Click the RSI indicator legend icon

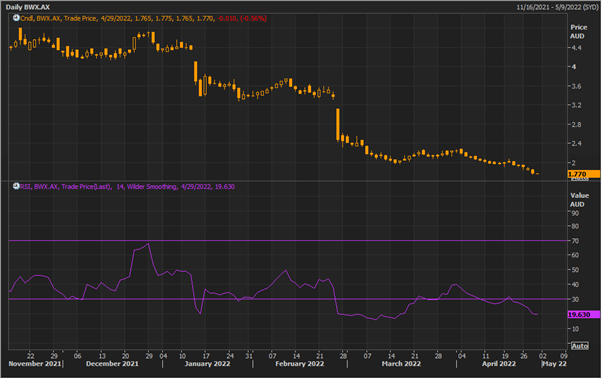pos(16,186)
